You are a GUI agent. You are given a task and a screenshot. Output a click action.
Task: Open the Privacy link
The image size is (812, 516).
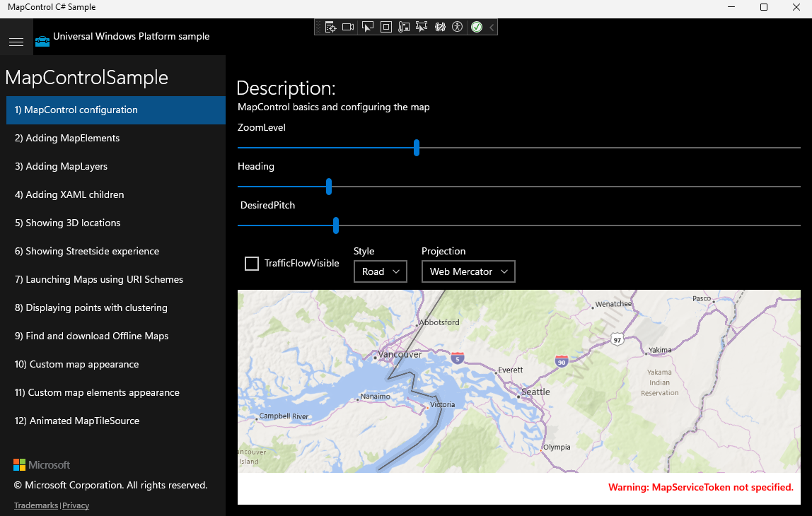coord(76,505)
